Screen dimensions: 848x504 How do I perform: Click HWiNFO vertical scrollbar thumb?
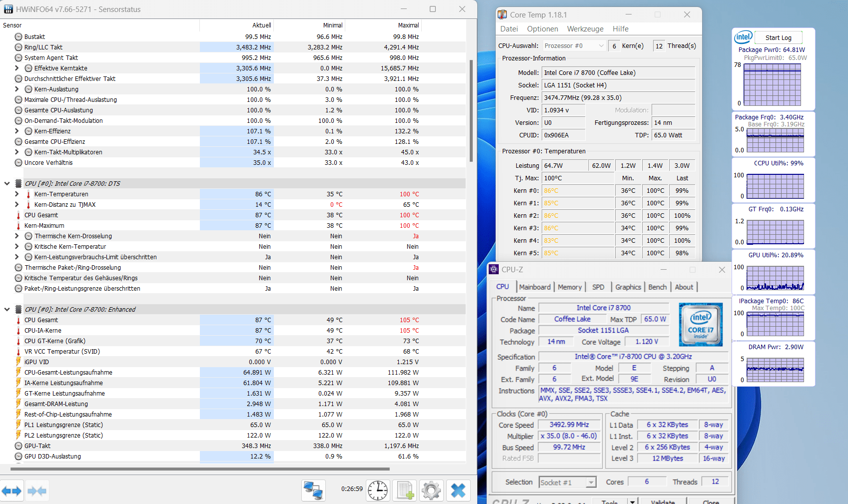[x=471, y=111]
